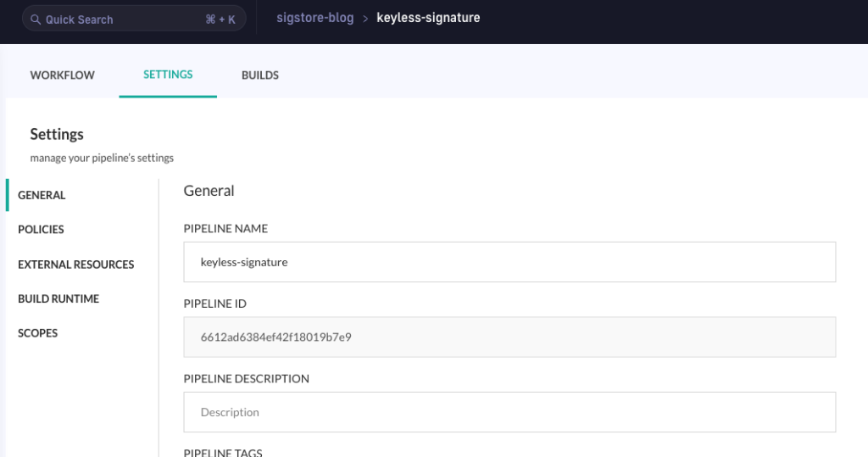Click the General section heading
This screenshot has height=457, width=868.
coord(209,191)
